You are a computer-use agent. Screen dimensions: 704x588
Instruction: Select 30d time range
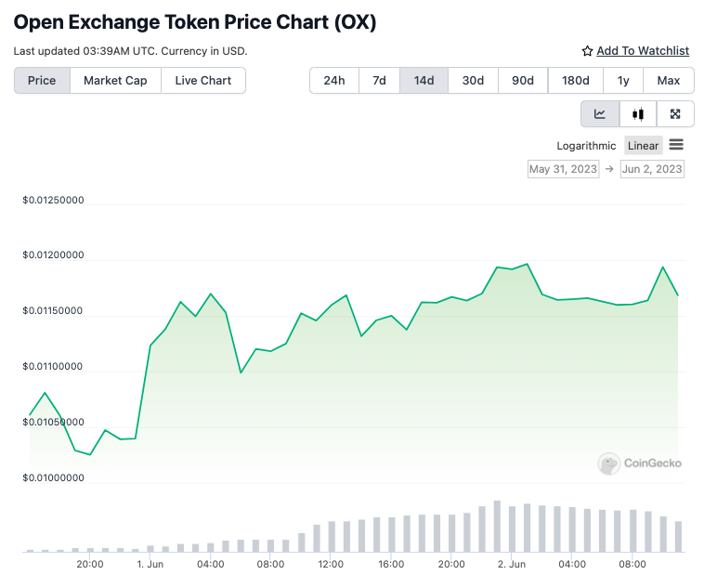click(x=473, y=81)
